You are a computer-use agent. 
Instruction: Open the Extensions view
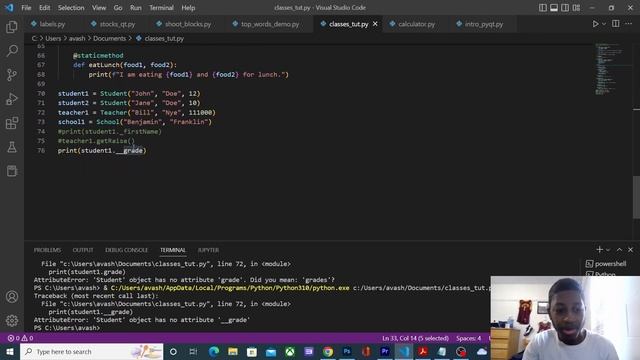click(12, 123)
